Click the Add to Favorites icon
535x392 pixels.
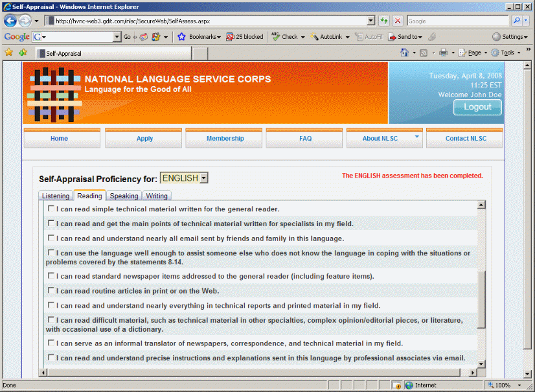[23, 52]
